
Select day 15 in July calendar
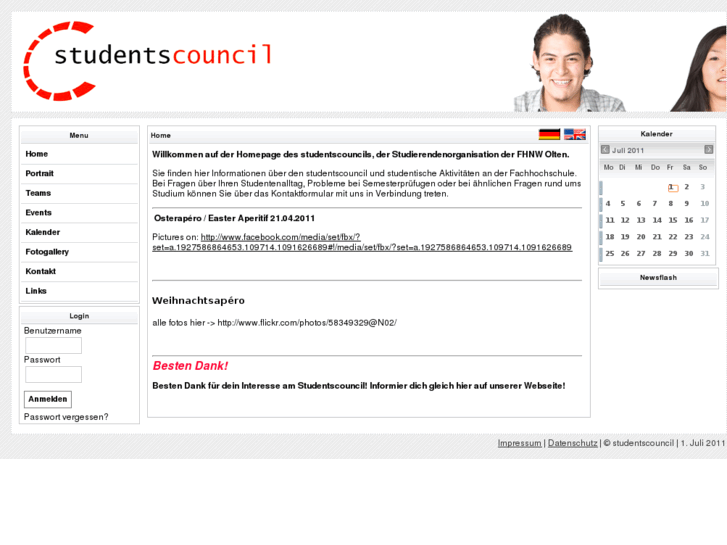673,220
